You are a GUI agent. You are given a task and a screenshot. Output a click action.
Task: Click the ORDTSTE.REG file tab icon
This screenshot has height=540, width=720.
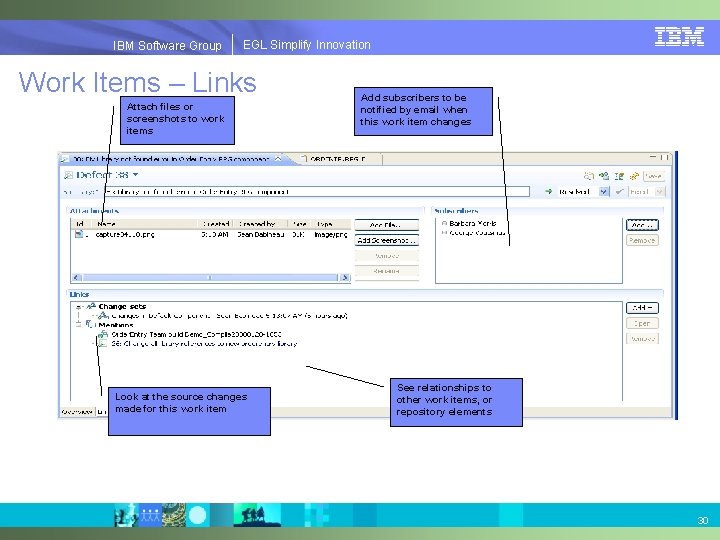[304, 159]
